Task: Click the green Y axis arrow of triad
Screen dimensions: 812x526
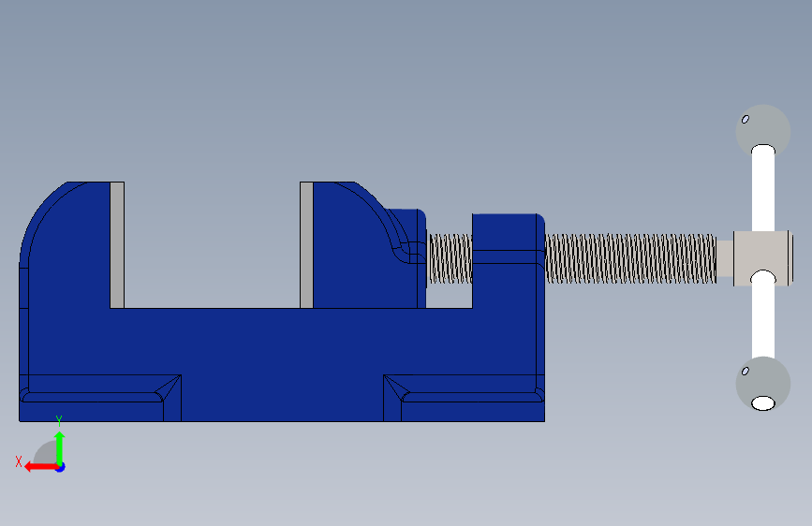Action: 60,448
